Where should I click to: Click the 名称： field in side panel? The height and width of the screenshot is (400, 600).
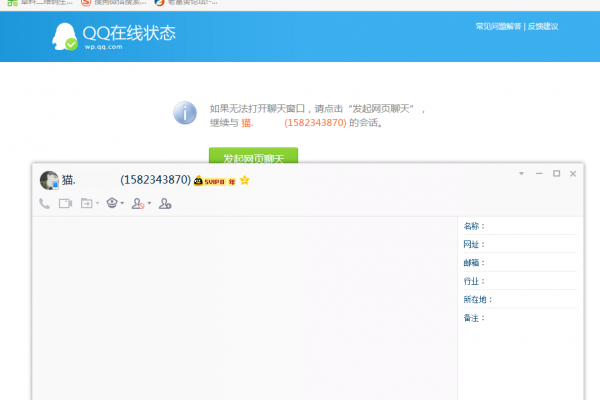(x=520, y=226)
